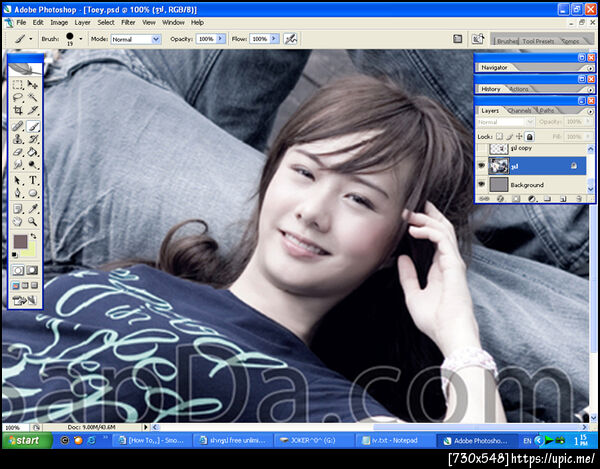This screenshot has width=600, height=469.
Task: Hide the Background layer eye icon
Action: 481,185
